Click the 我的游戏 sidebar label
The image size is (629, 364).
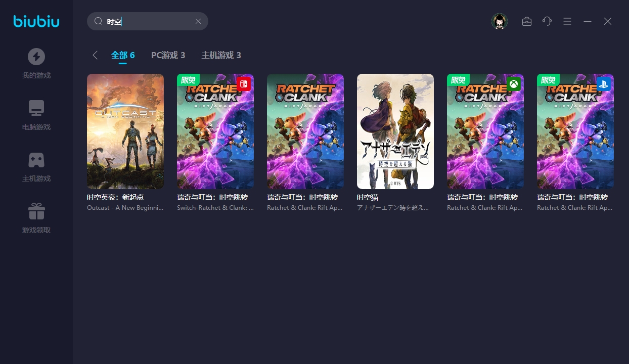tap(36, 76)
